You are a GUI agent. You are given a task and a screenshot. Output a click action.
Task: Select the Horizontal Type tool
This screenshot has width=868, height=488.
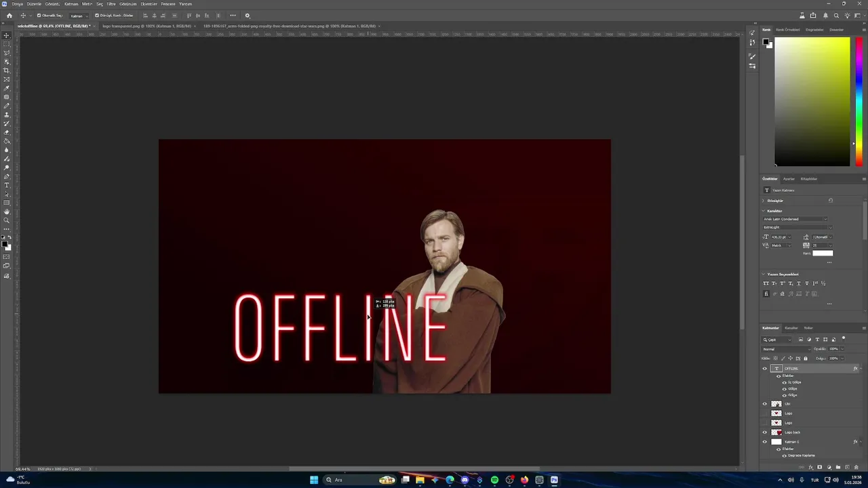click(x=7, y=185)
